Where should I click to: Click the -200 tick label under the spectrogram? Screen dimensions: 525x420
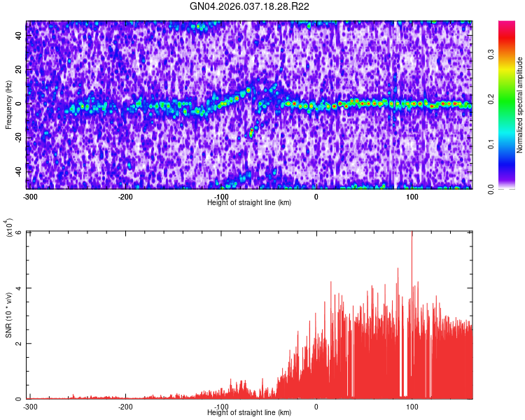pos(126,197)
